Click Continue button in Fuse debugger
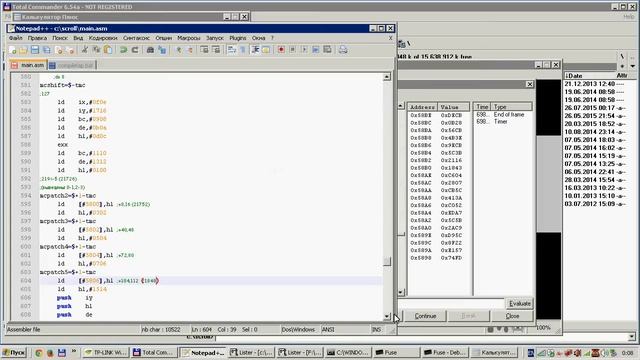Image resolution: width=640 pixels, height=360 pixels. click(x=425, y=316)
